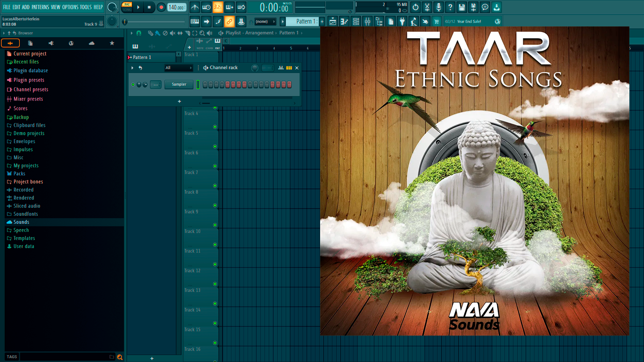The height and width of the screenshot is (362, 644).
Task: Open the Playlist menu arrow
Action: (131, 33)
